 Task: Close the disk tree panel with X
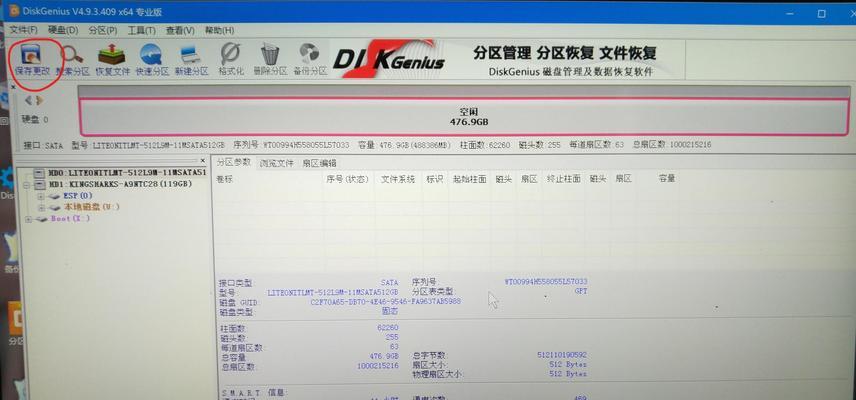point(203,161)
